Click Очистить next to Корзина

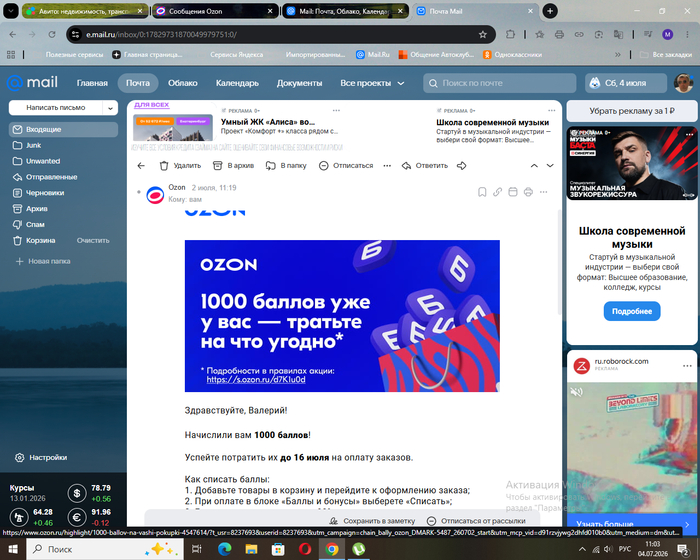pos(93,240)
